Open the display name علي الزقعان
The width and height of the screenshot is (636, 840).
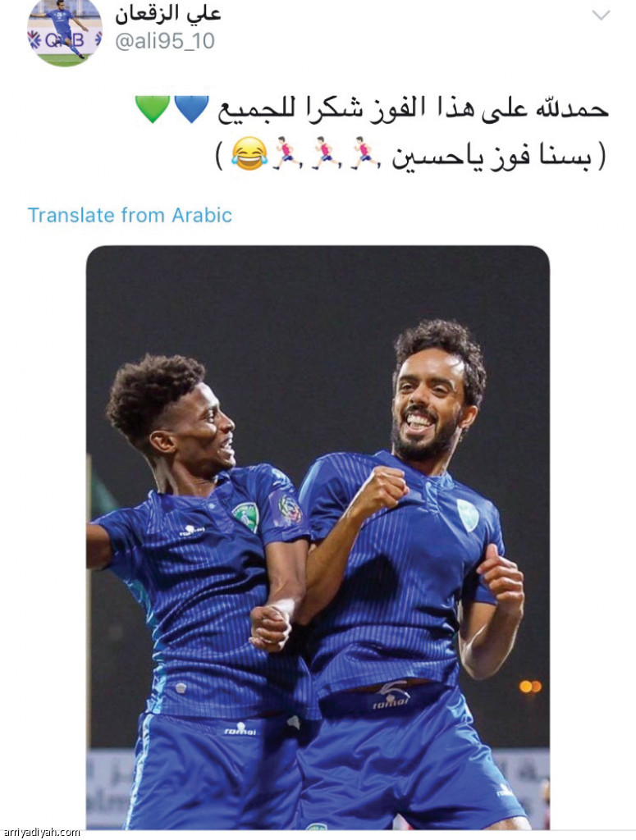[168, 14]
